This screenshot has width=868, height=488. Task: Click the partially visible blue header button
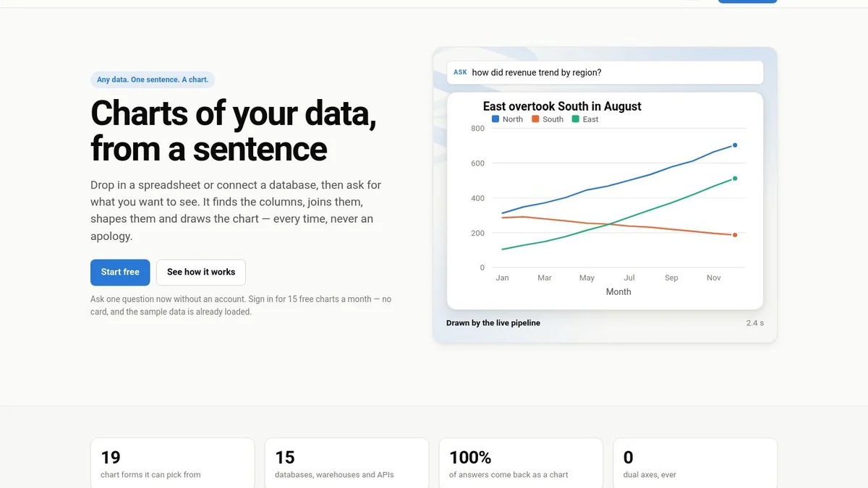point(747,1)
